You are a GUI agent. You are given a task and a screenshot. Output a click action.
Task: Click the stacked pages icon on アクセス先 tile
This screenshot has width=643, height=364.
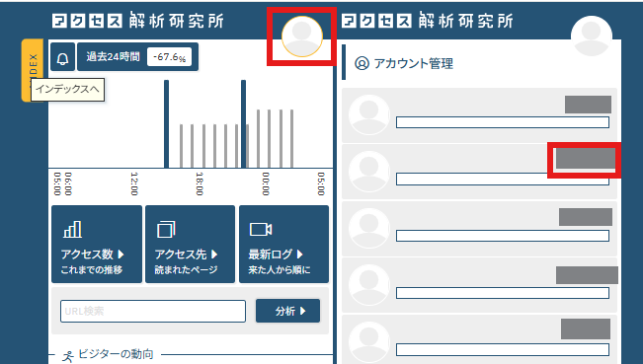(166, 229)
